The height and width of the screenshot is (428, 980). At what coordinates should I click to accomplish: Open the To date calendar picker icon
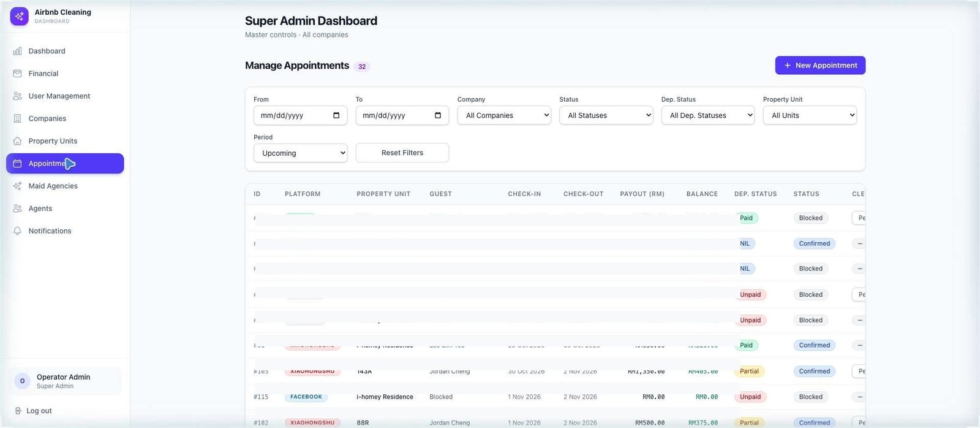click(438, 115)
